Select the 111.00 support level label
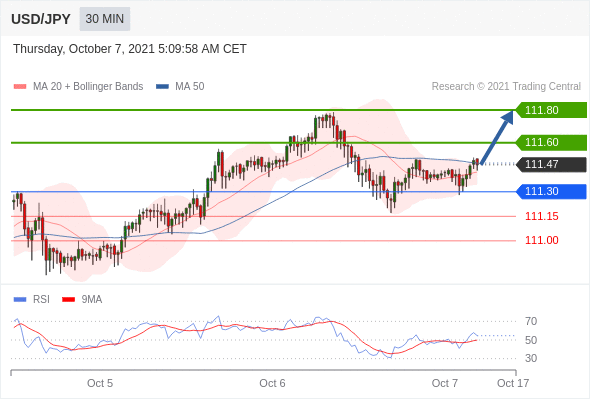The height and width of the screenshot is (400, 590). pyautogui.click(x=541, y=240)
